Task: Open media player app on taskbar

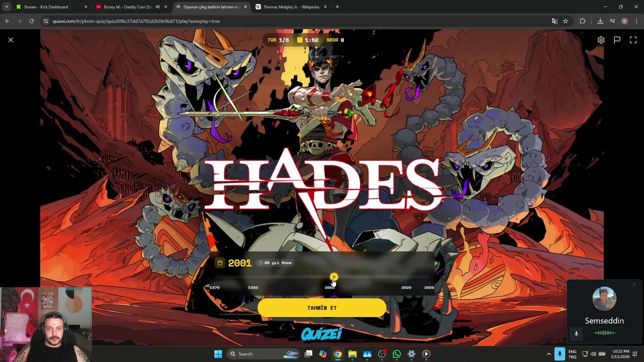Action: pyautogui.click(x=426, y=354)
